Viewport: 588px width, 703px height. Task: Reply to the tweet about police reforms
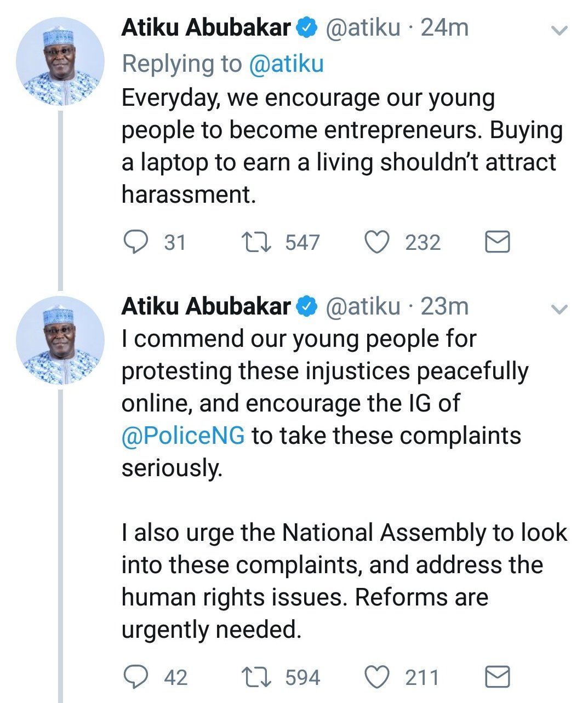(135, 677)
